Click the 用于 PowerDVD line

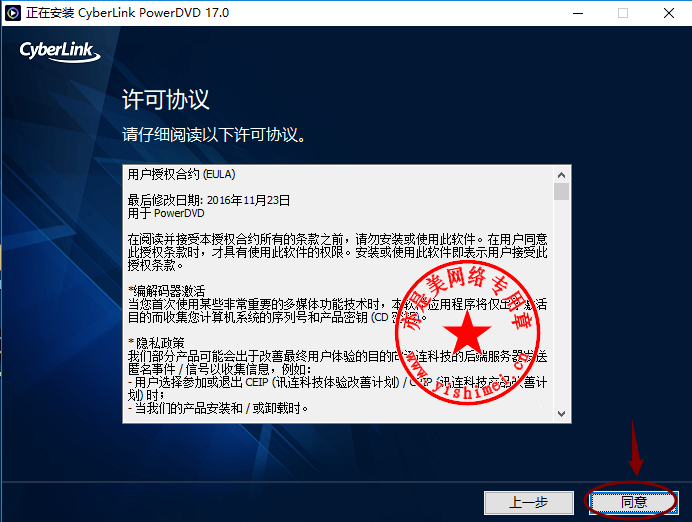[166, 213]
